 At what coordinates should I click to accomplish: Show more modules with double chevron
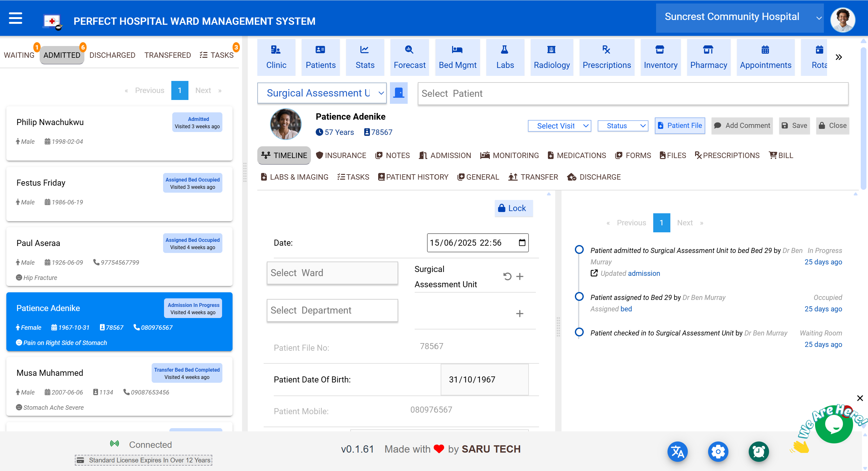coord(839,57)
